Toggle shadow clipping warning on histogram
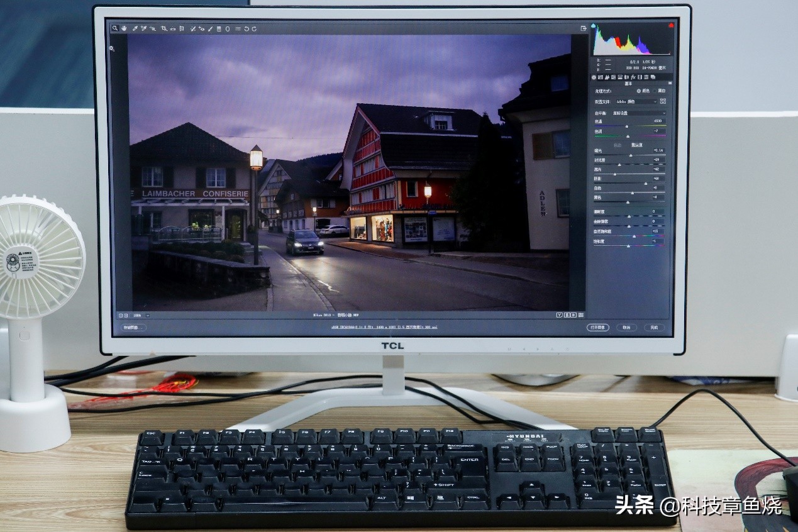The image size is (798, 532). pos(593,25)
